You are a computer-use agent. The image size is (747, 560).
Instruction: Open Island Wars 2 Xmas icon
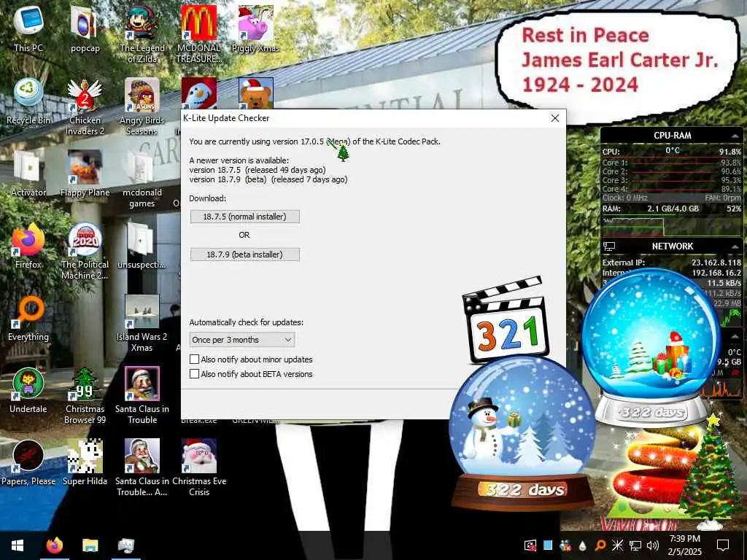coord(142,323)
